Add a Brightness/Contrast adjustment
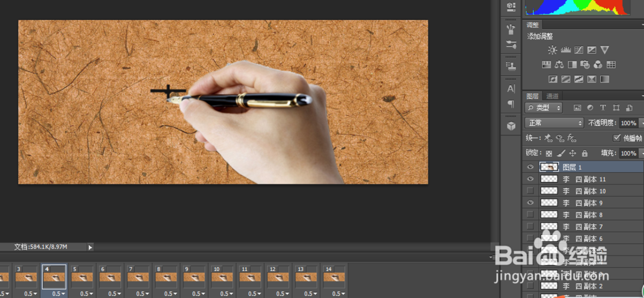 coord(553,50)
